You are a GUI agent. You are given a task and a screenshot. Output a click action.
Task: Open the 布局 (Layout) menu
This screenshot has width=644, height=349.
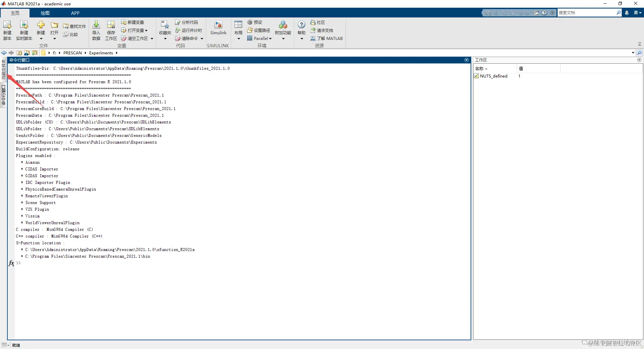(238, 30)
